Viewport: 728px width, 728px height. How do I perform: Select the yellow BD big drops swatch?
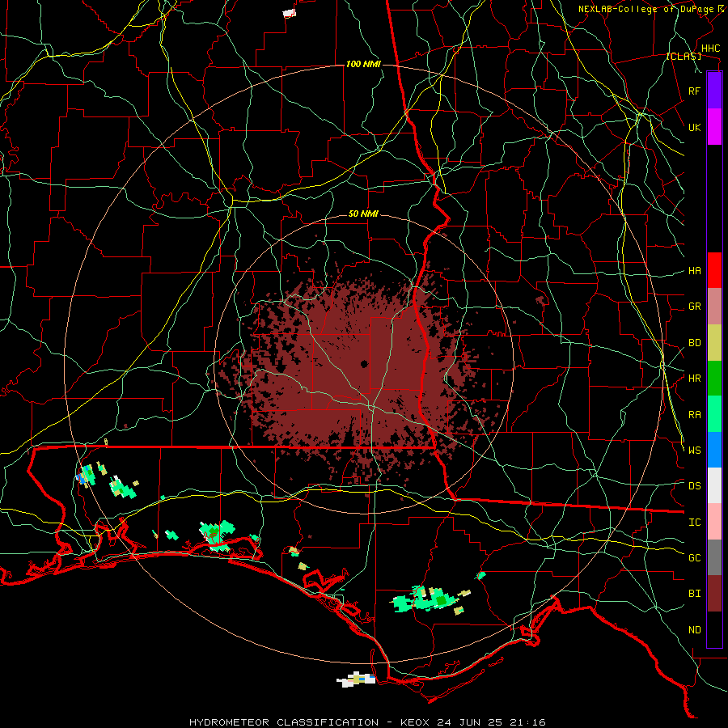click(x=714, y=343)
